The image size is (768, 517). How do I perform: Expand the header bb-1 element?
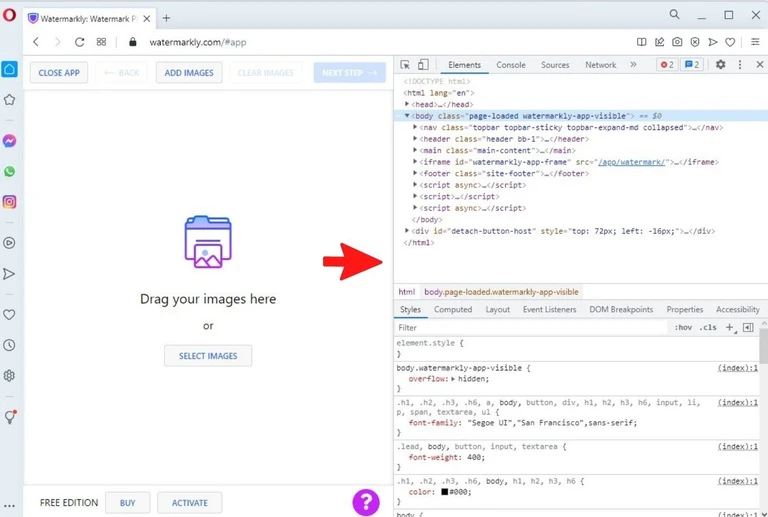pos(415,139)
